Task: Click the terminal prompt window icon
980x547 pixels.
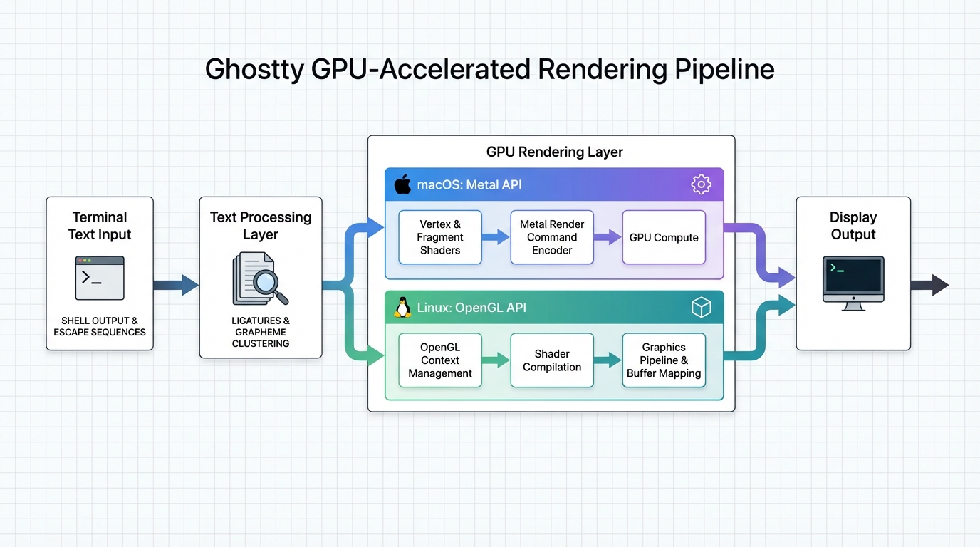Action: pos(100,278)
